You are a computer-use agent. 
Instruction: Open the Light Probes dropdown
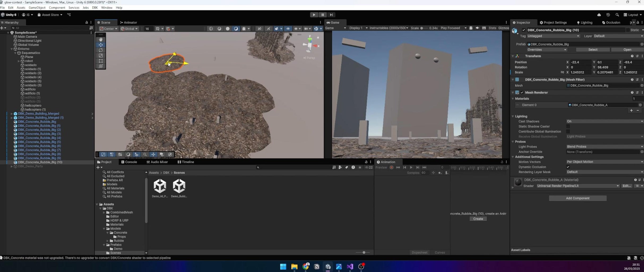[605, 147]
